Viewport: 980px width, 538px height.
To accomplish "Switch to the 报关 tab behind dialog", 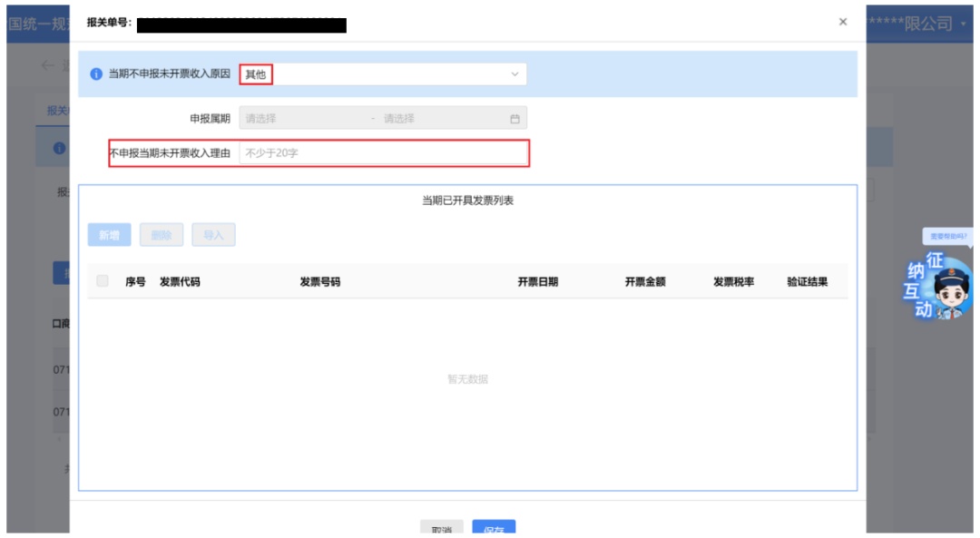I will point(57,111).
